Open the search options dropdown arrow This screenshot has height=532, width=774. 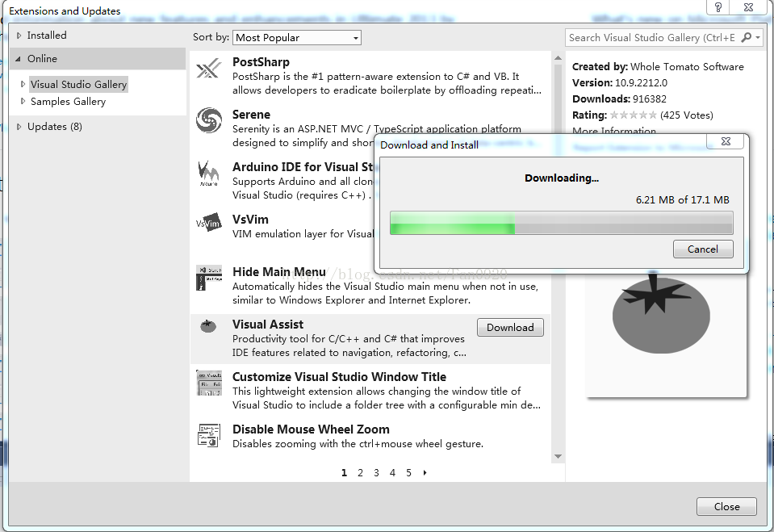[758, 38]
